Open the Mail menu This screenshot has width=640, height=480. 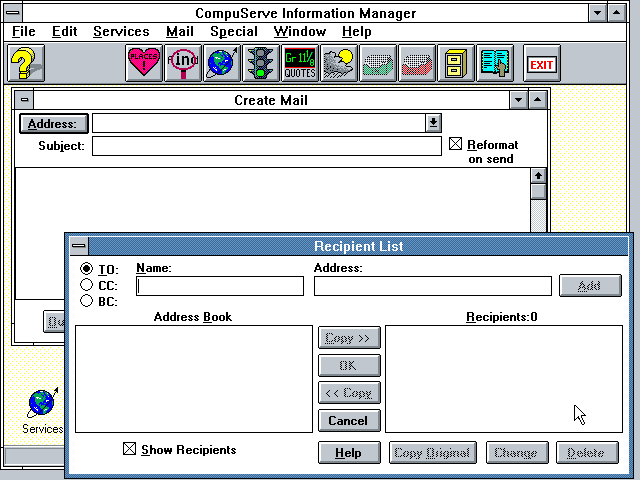pos(180,31)
